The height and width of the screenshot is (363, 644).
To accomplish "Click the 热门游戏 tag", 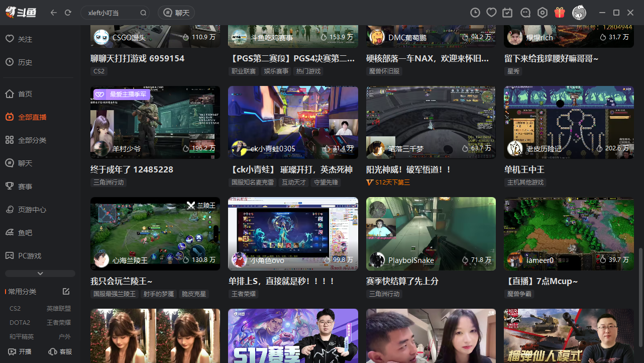I will pos(308,71).
